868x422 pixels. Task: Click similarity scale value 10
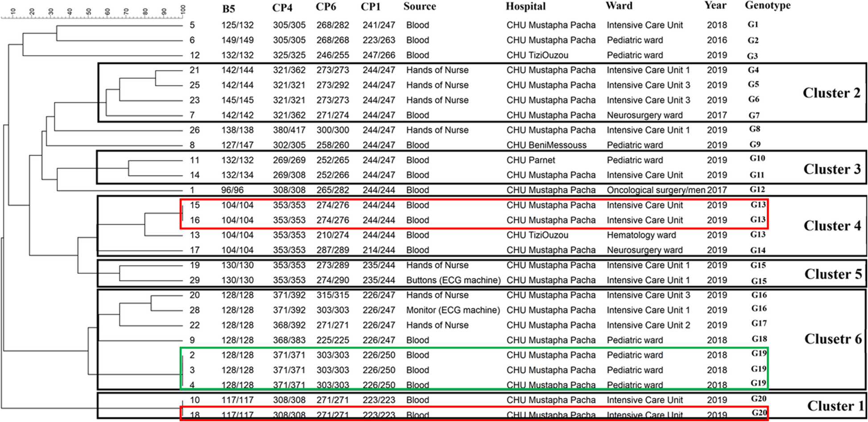(x=12, y=12)
